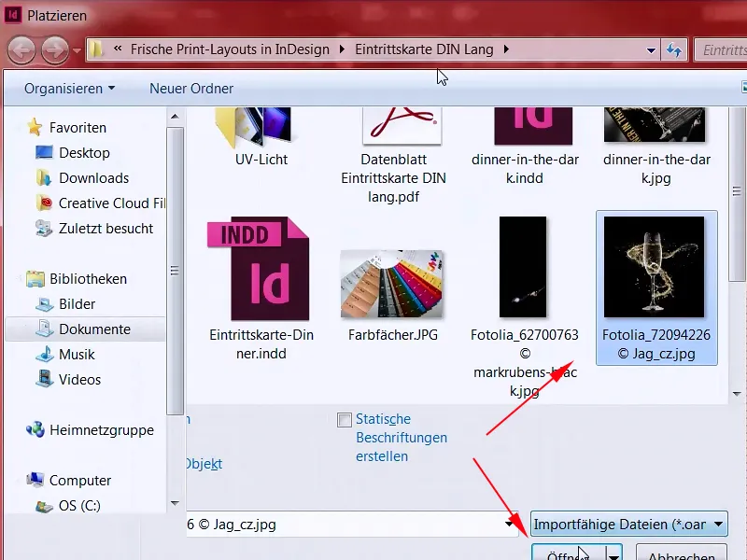This screenshot has width=747, height=560.
Task: Select the UV-Licht folder
Action: tap(261, 137)
